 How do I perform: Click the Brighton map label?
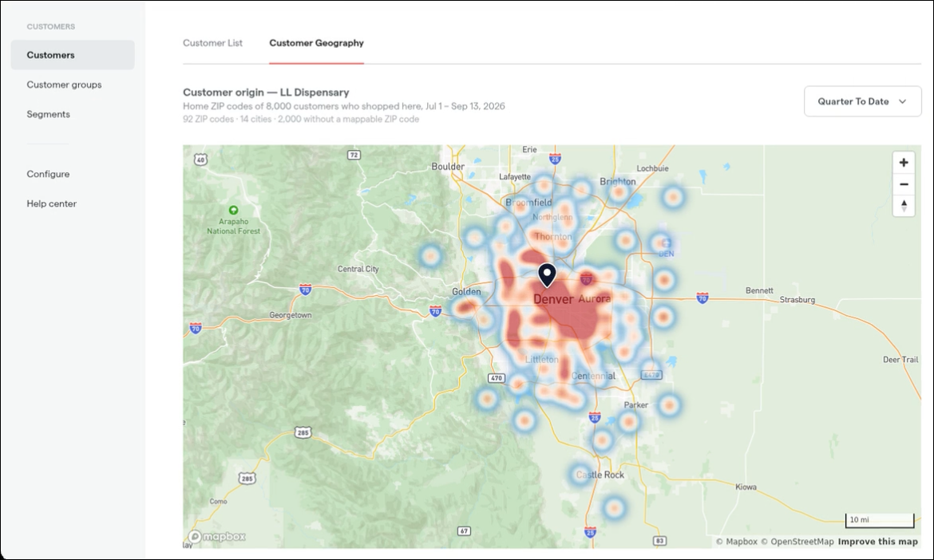(x=618, y=182)
